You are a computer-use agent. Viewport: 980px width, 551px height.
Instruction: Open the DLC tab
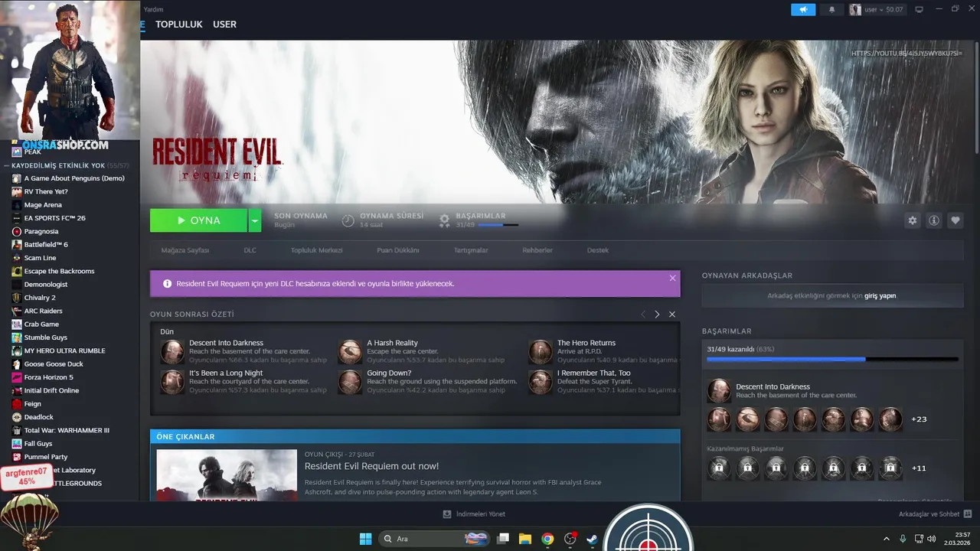(250, 250)
